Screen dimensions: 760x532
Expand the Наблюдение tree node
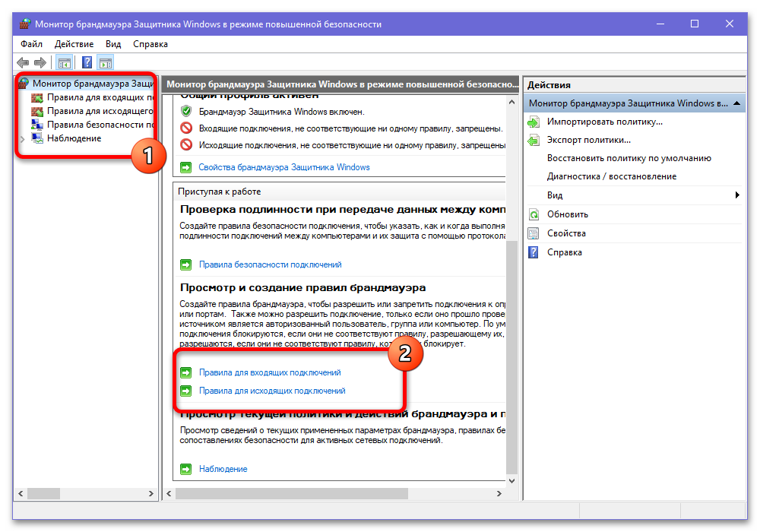tap(22, 138)
